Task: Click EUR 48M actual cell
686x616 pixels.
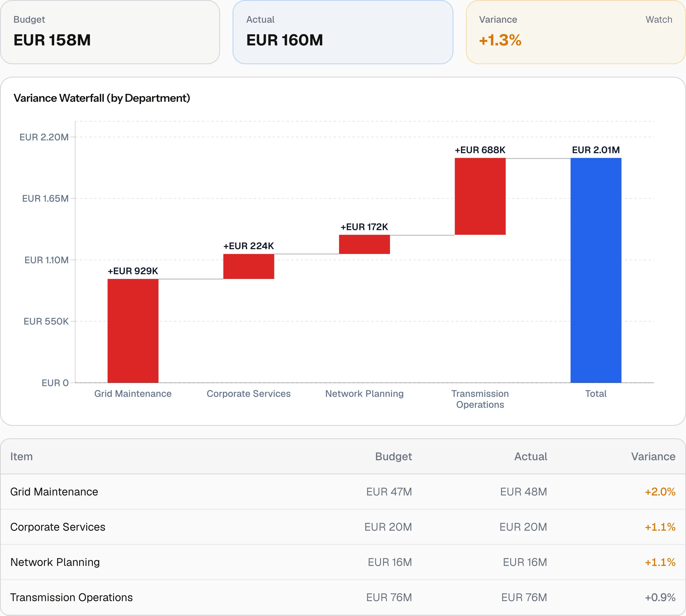Action: pos(523,492)
